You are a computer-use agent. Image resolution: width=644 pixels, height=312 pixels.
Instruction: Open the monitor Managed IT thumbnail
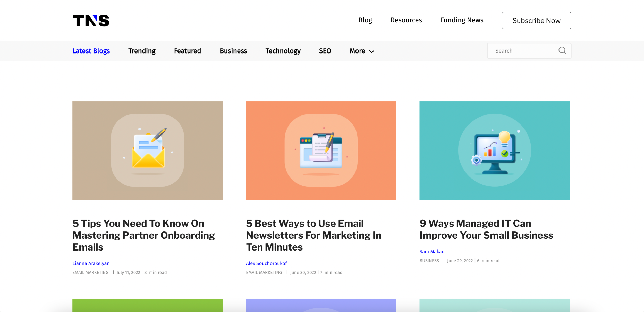(x=494, y=150)
